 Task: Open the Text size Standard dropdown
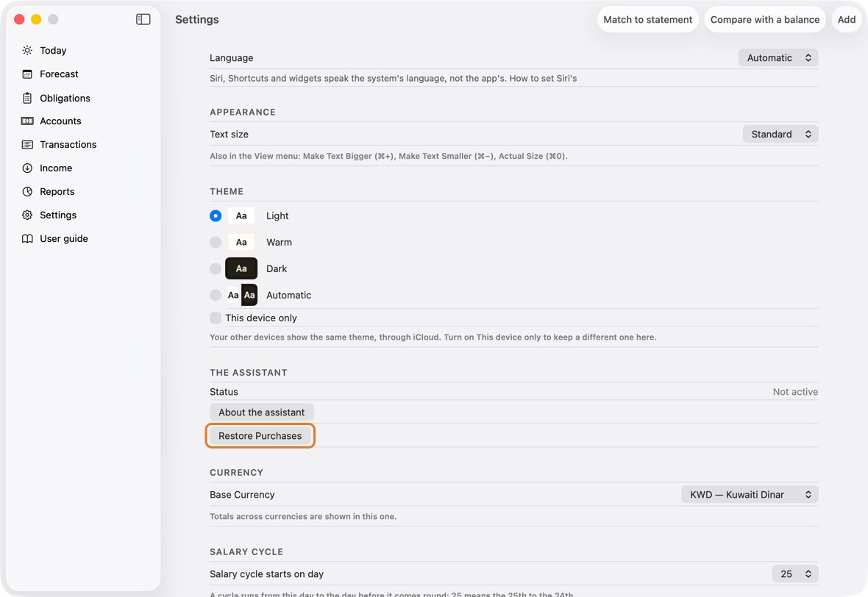[780, 134]
